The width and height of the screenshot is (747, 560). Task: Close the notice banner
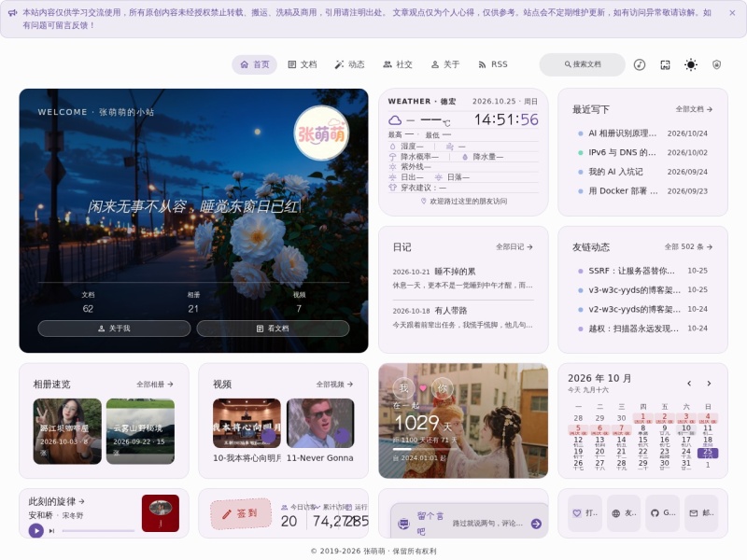(x=732, y=13)
